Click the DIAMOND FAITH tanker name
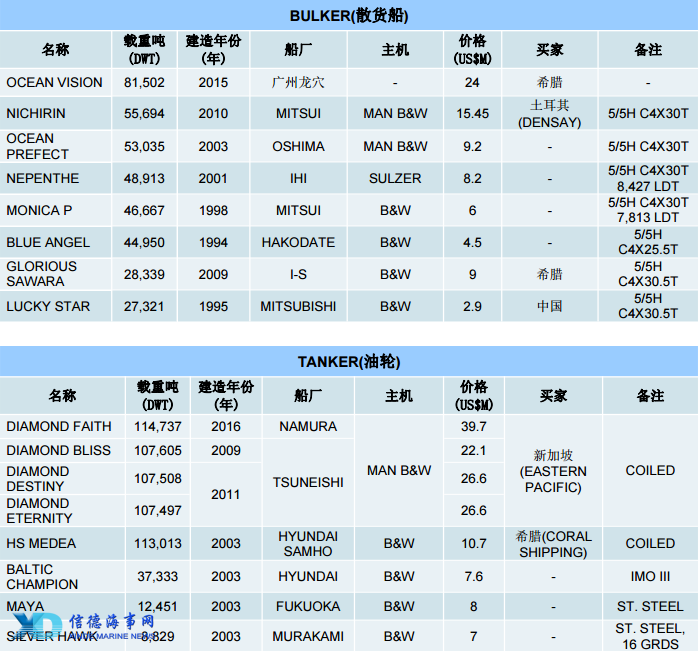The image size is (698, 651). [x=58, y=426]
